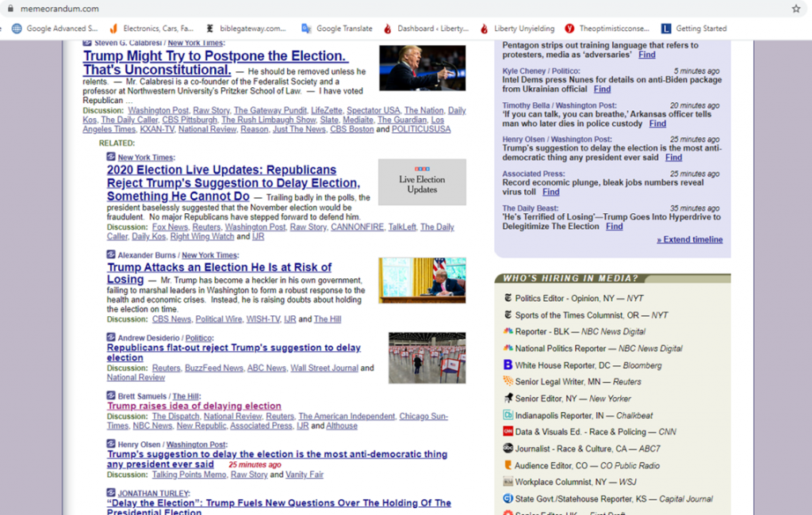
Task: Click permalink icon beside Alexander Burns byline
Action: pos(111,254)
